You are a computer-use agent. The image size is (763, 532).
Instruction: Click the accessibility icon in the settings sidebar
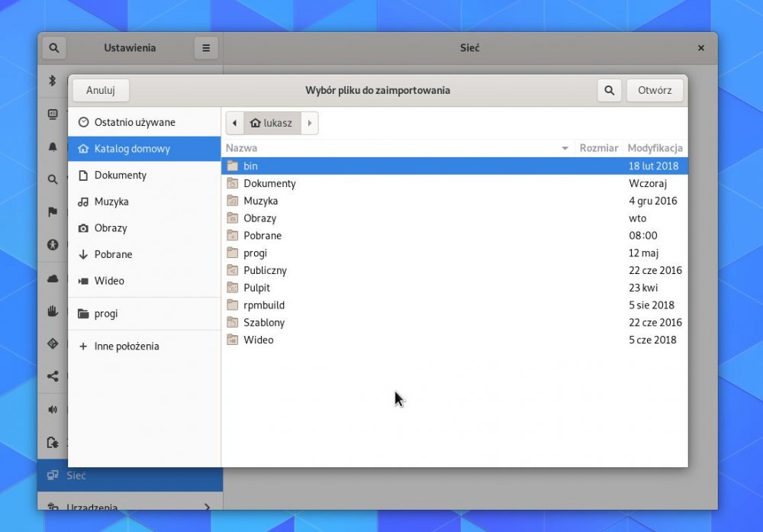pyautogui.click(x=53, y=245)
